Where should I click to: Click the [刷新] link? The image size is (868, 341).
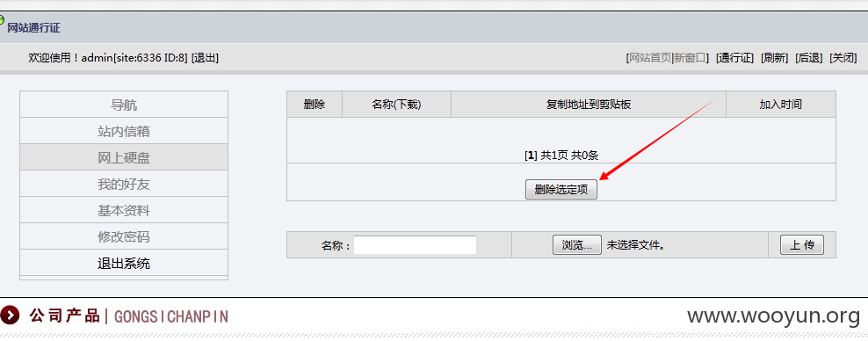click(x=775, y=58)
